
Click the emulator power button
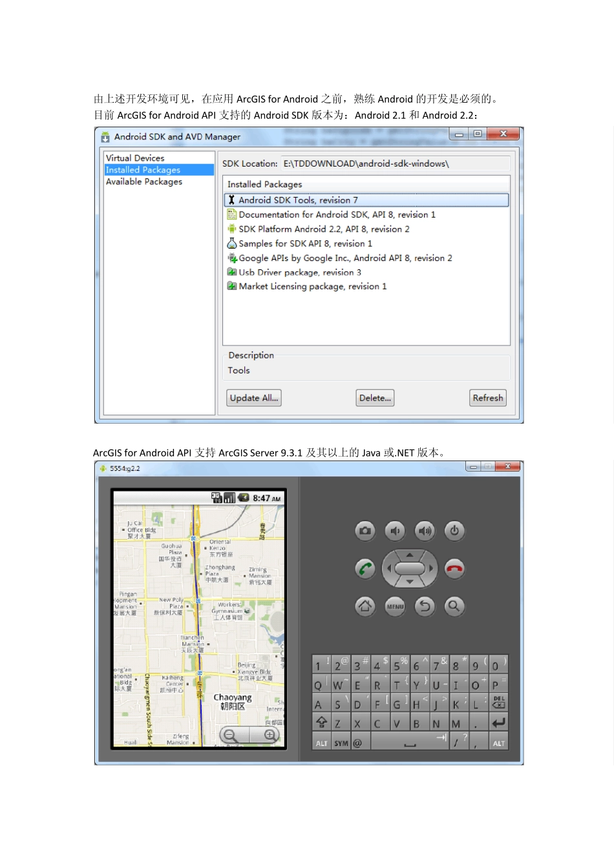(454, 531)
